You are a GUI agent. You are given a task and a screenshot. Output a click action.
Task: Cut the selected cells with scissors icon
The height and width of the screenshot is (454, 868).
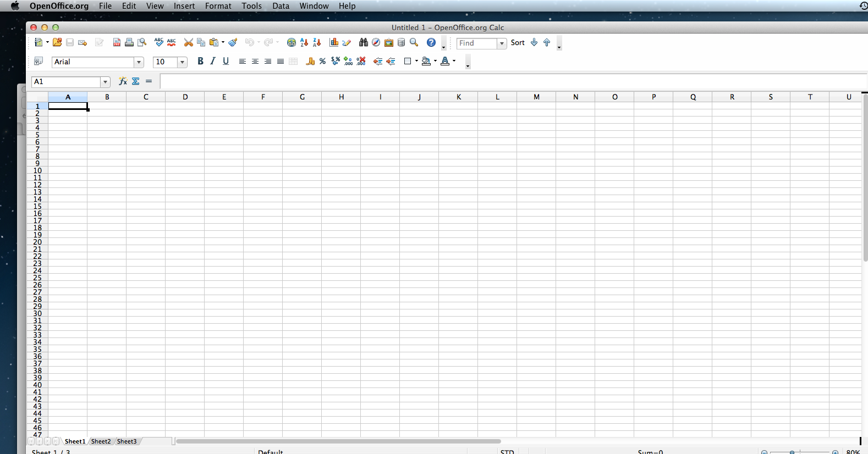pyautogui.click(x=189, y=42)
